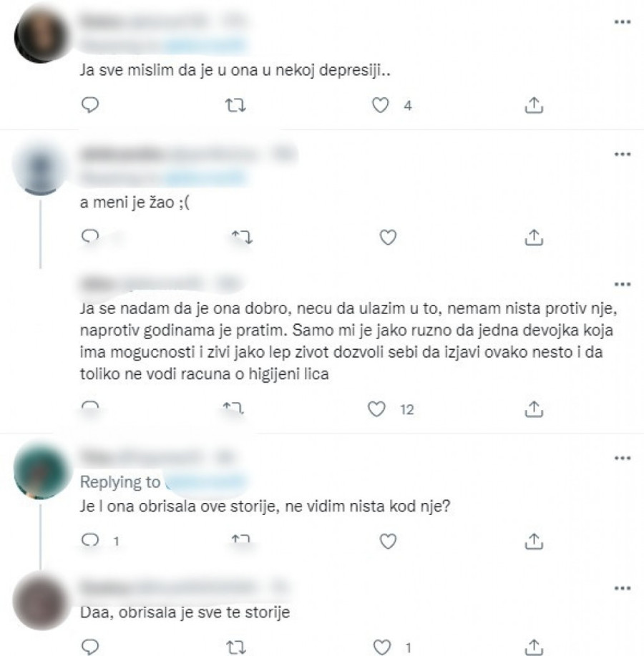Share the 'Ja se nadam' tweet
Screen dimensions: 644x656
pos(534,408)
